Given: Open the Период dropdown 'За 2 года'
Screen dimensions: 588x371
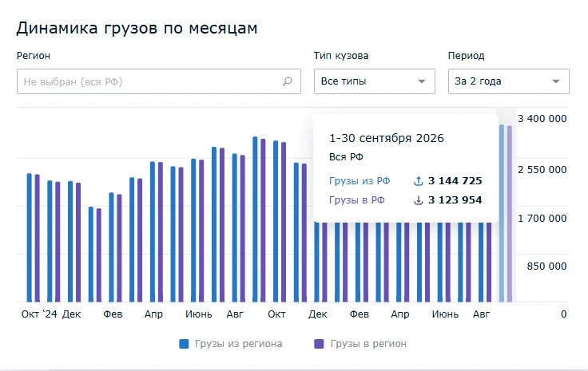Looking at the screenshot, I should [508, 81].
